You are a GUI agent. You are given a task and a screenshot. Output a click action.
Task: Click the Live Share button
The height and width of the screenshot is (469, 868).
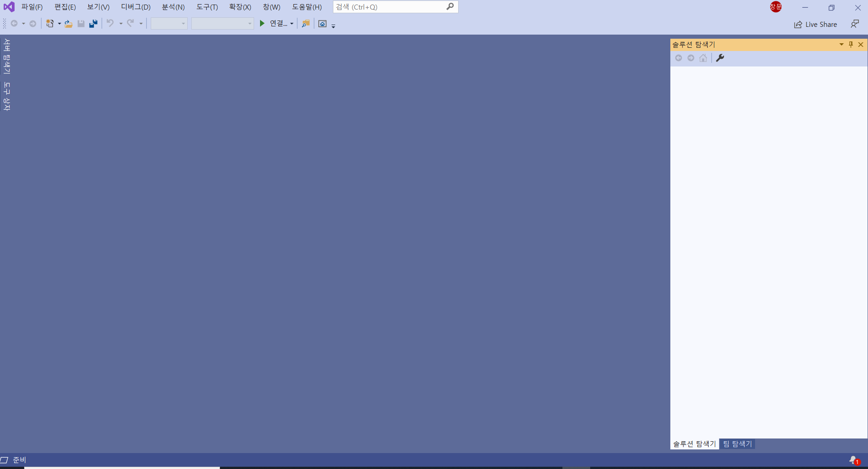(x=816, y=25)
